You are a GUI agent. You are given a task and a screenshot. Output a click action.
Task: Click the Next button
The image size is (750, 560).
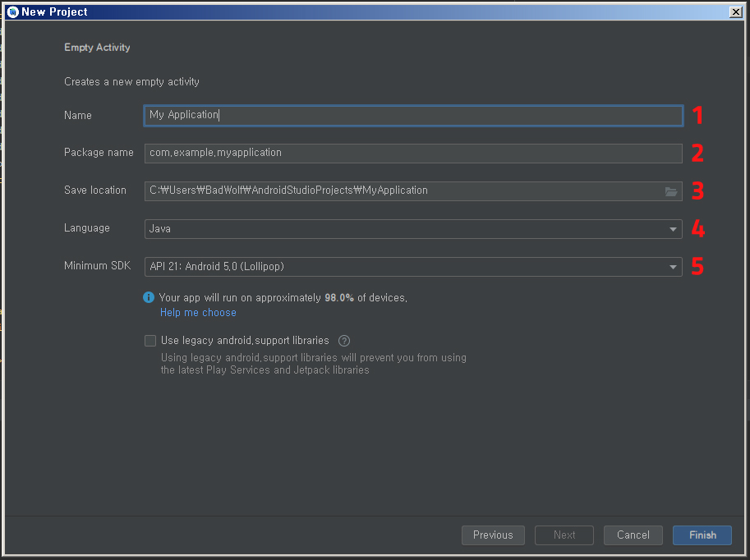point(564,535)
